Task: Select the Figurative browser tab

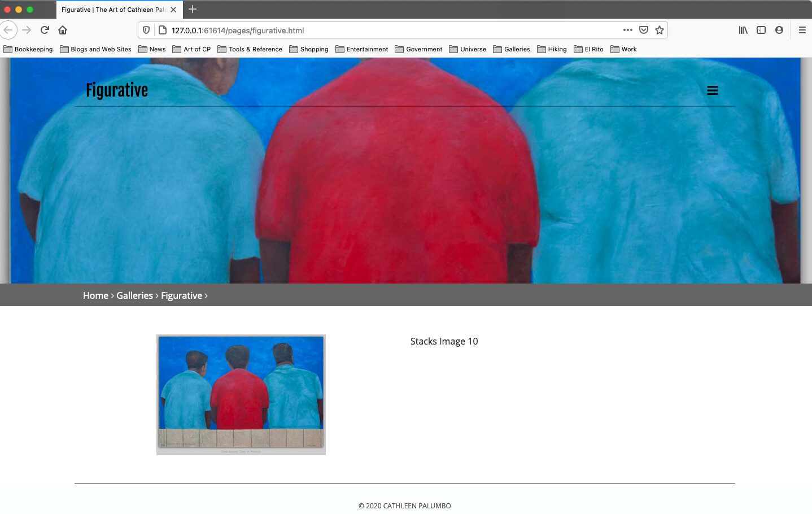Action: point(119,10)
